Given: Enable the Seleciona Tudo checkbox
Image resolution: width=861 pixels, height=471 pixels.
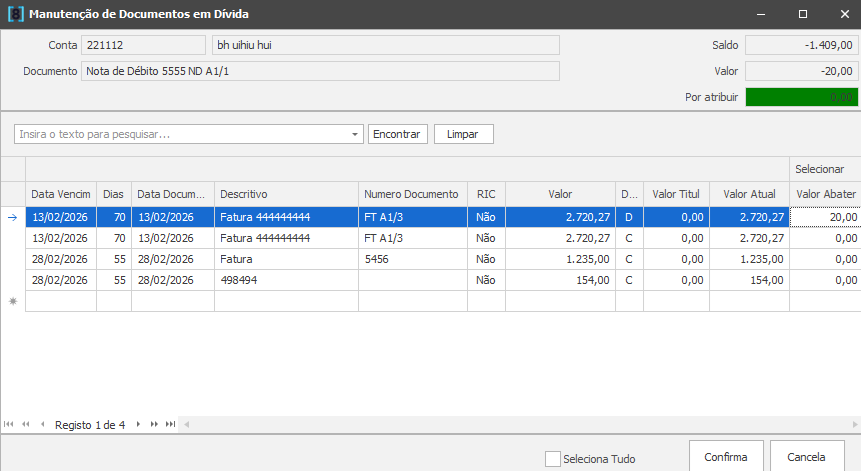Looking at the screenshot, I should pyautogui.click(x=553, y=459).
